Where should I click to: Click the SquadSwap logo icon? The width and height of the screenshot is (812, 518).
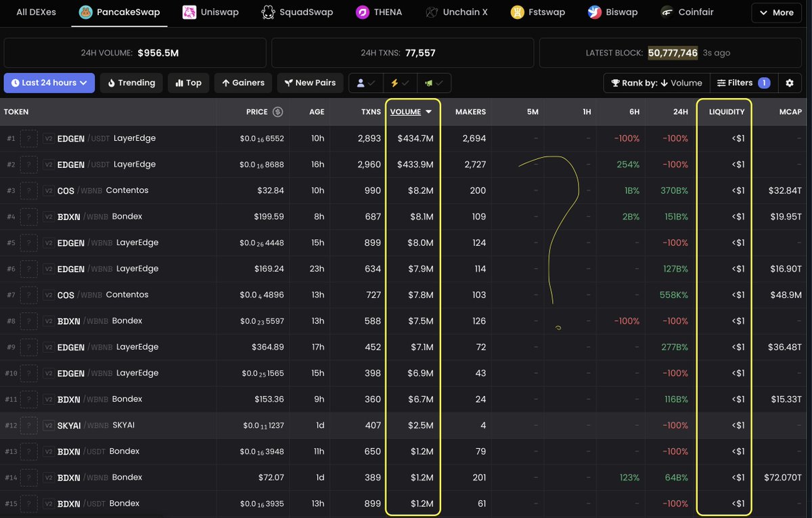[269, 12]
